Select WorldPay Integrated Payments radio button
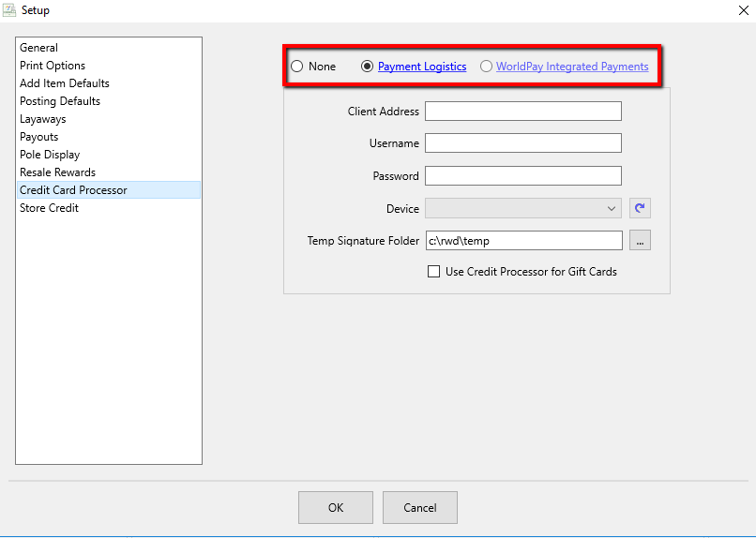This screenshot has width=756, height=538. 486,66
